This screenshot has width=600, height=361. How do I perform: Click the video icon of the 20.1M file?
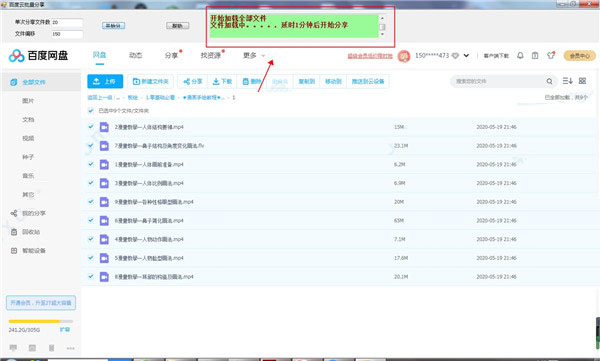(104, 276)
